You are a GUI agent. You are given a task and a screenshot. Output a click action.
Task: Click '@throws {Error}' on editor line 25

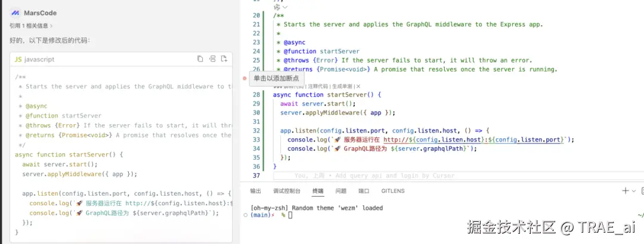click(x=311, y=60)
